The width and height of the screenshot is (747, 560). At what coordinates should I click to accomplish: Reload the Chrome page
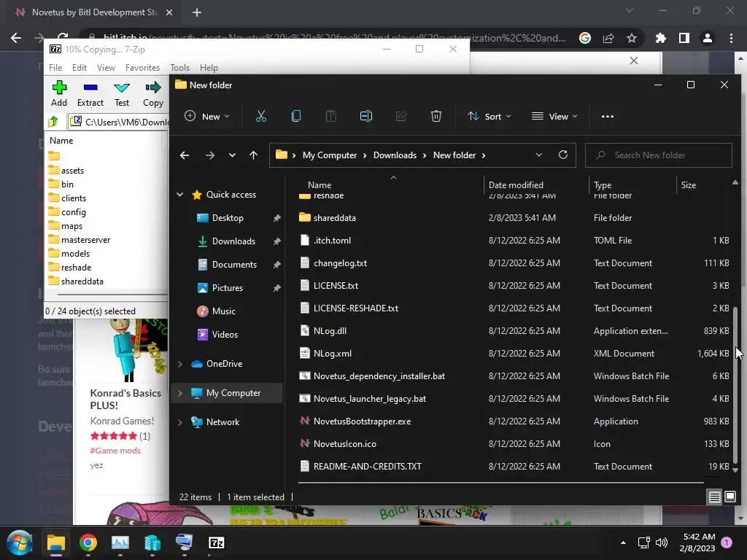point(63,37)
